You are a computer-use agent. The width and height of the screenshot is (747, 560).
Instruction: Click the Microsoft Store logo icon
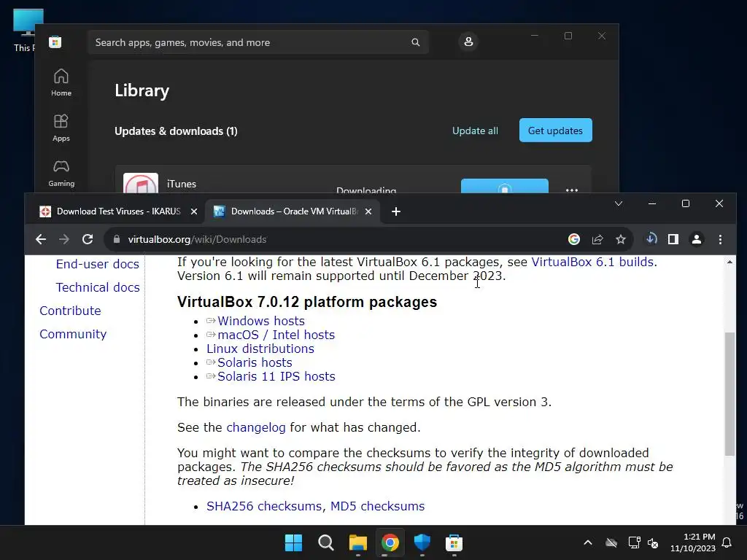pyautogui.click(x=55, y=42)
